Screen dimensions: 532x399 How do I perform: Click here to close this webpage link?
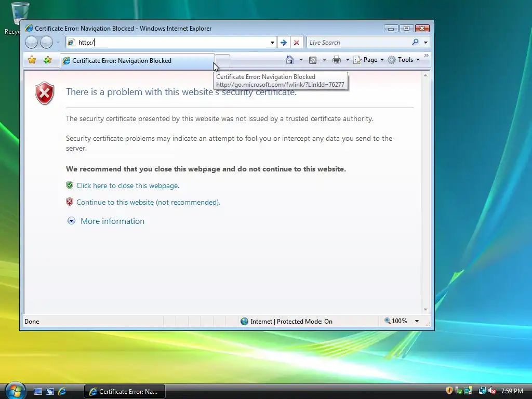128,185
